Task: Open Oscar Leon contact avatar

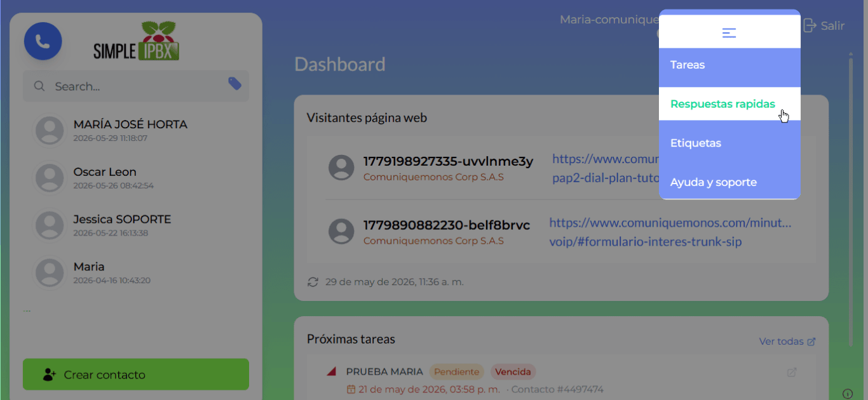Action: pyautogui.click(x=50, y=178)
